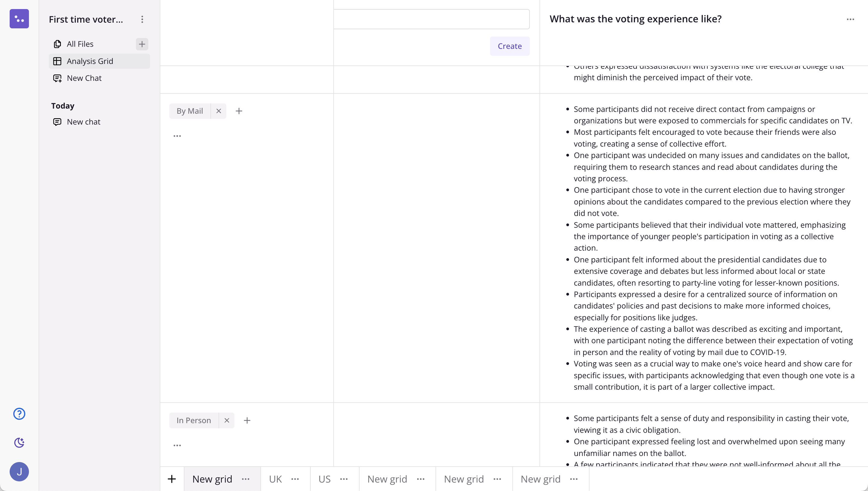The height and width of the screenshot is (491, 868).
Task: Click the purple app logo icon
Action: pyautogui.click(x=19, y=19)
